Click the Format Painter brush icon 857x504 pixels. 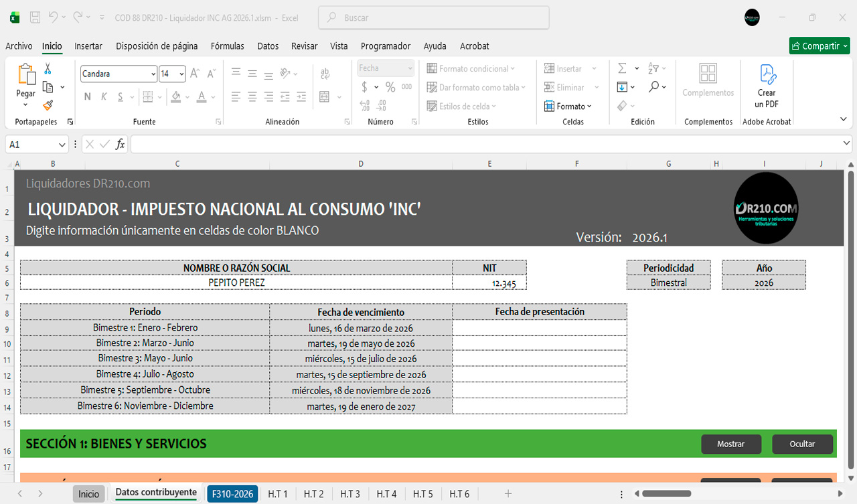pos(48,105)
